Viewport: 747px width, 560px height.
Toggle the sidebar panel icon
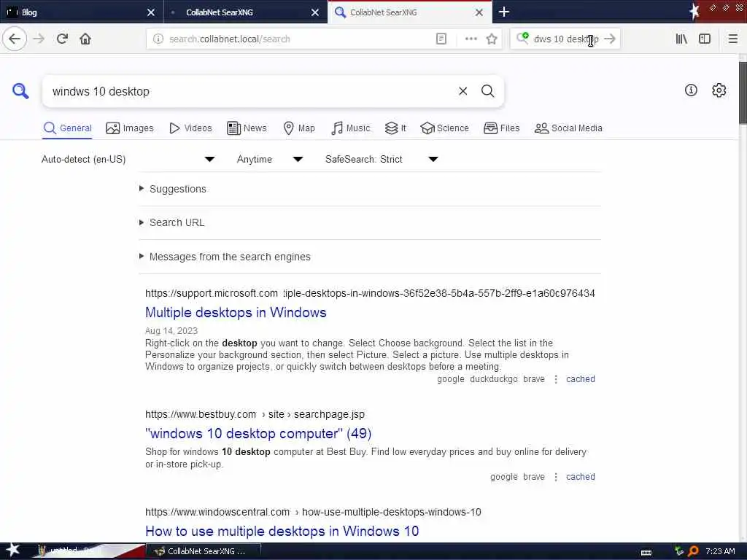[705, 39]
